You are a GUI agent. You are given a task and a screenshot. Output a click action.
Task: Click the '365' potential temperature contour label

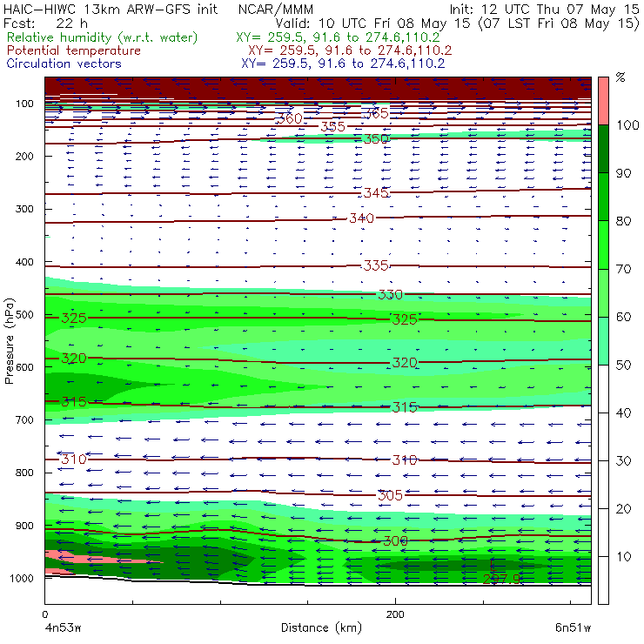click(376, 113)
